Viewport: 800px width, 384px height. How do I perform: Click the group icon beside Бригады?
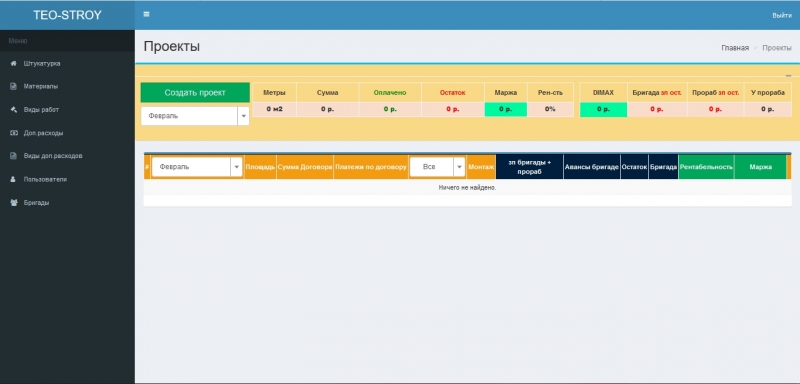(14, 202)
